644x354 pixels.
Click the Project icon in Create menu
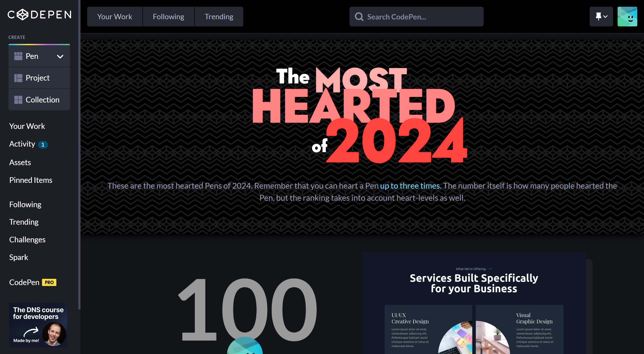[x=18, y=78]
